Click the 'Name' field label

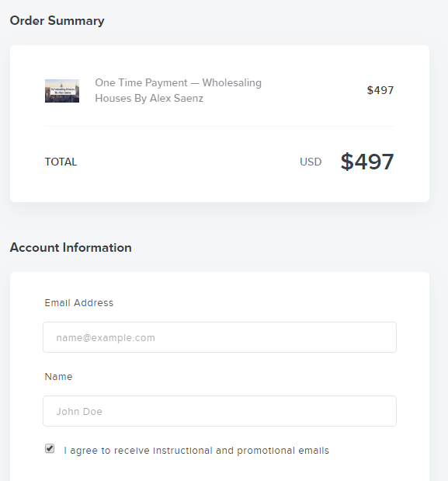point(58,376)
